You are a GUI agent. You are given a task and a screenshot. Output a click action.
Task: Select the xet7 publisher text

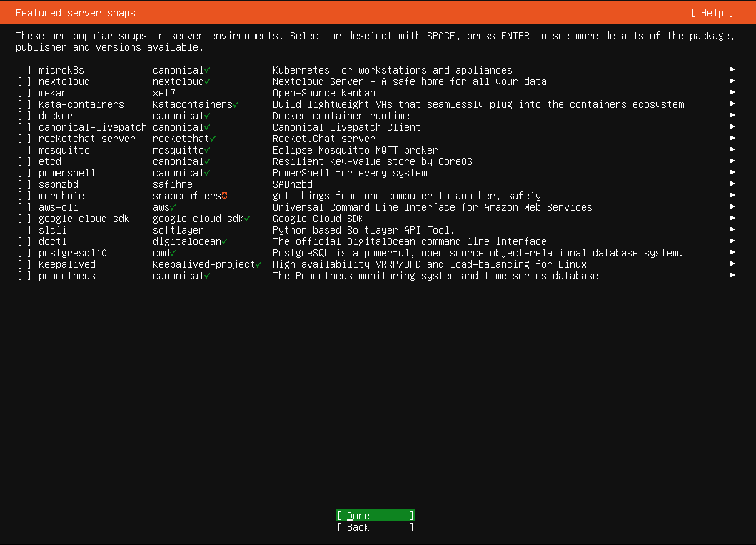[x=164, y=93]
